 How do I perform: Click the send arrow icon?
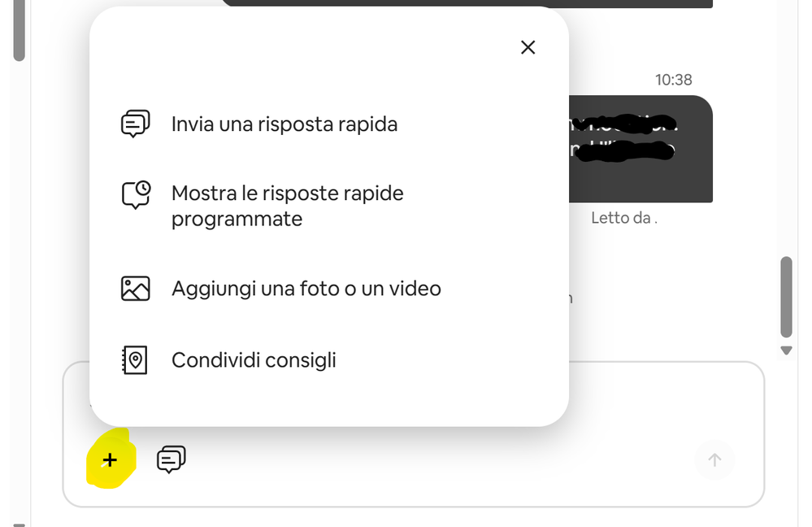[714, 459]
